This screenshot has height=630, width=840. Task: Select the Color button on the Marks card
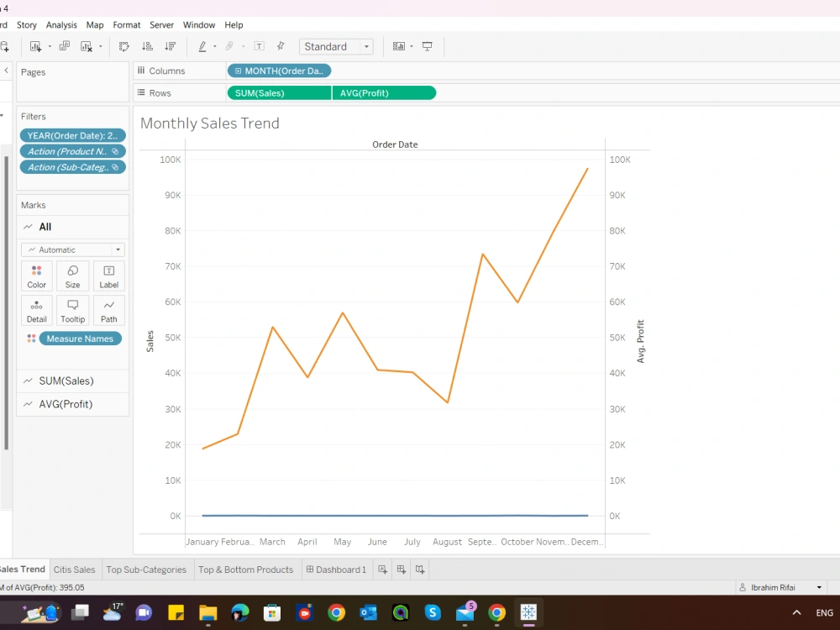point(36,276)
